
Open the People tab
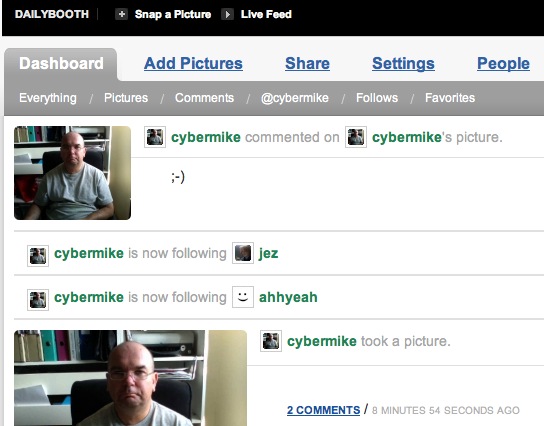(503, 63)
